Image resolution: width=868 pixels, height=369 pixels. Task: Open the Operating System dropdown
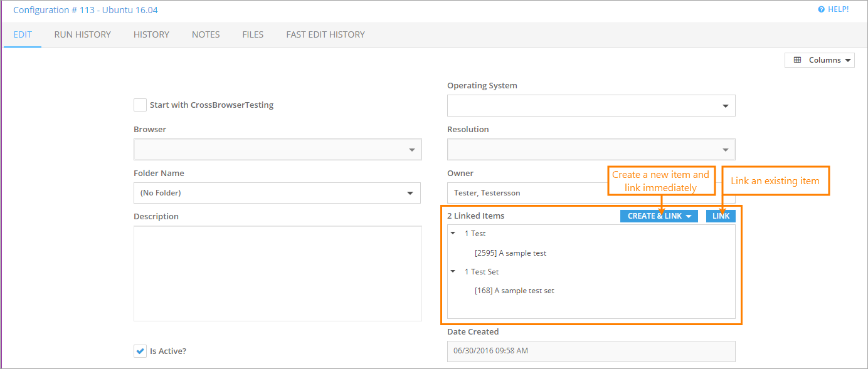coord(591,106)
